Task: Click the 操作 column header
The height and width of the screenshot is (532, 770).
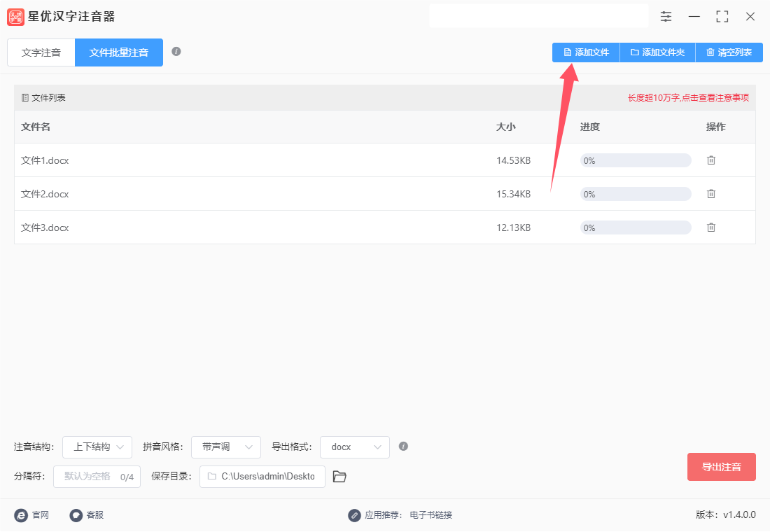Action: (716, 127)
